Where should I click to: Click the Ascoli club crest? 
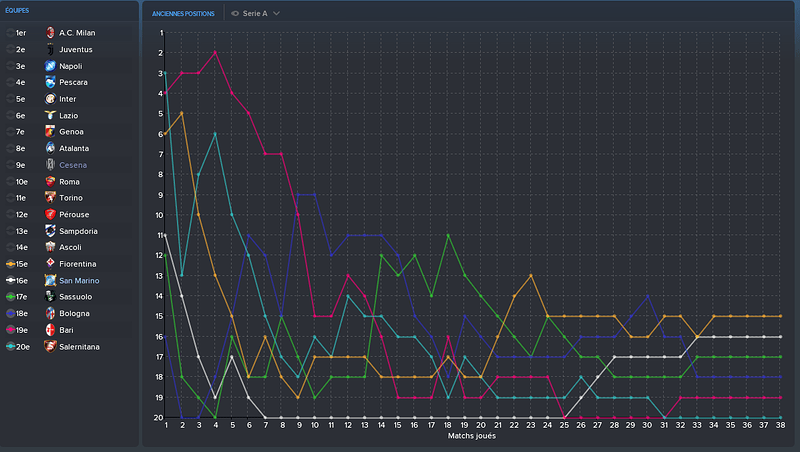50,247
